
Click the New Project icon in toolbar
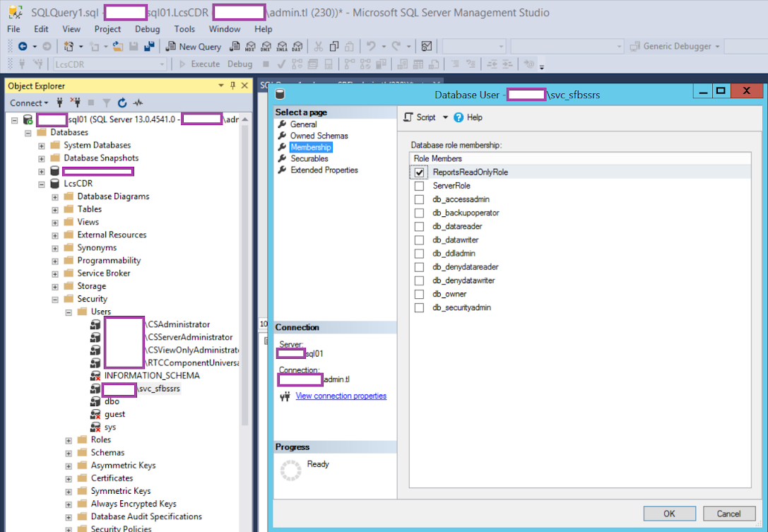[x=69, y=46]
